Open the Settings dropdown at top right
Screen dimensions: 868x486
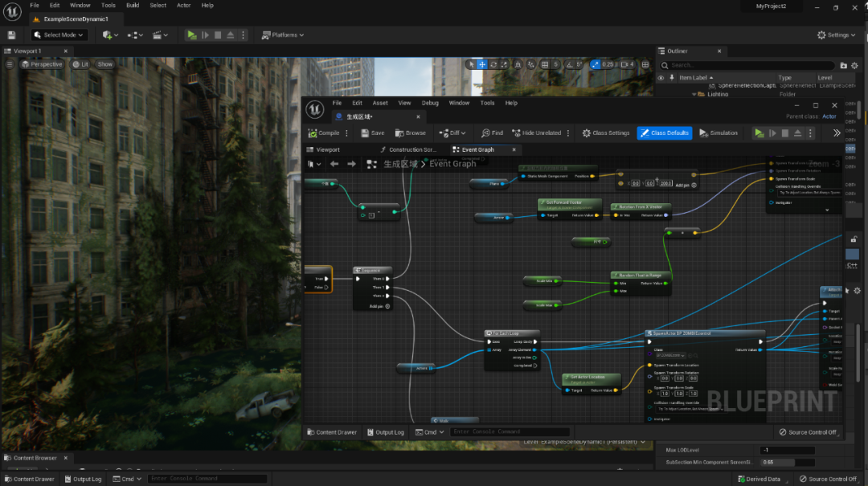coord(837,35)
